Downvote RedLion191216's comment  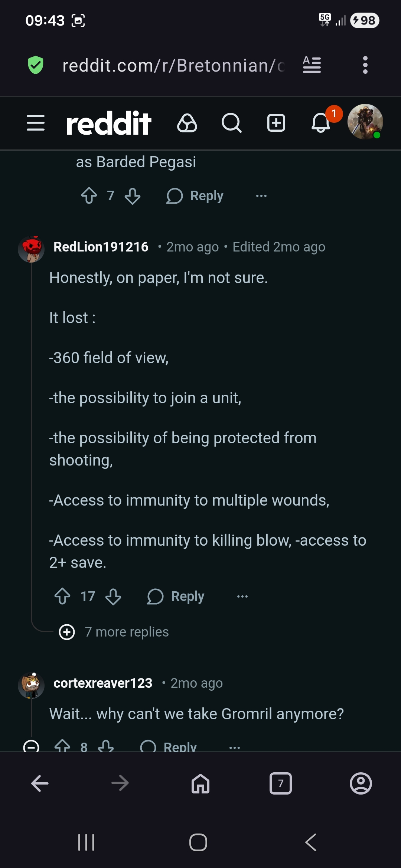(113, 596)
